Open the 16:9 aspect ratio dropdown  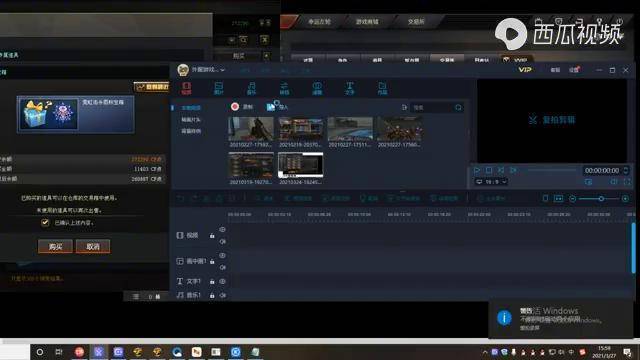(x=492, y=182)
